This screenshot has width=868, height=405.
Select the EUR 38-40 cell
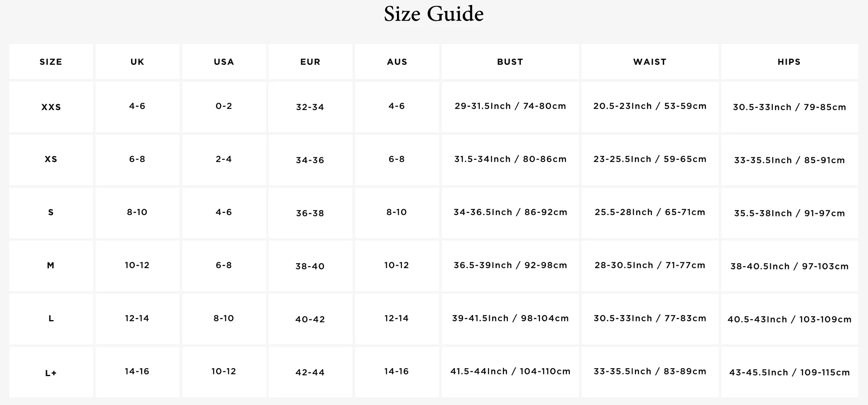point(310,266)
